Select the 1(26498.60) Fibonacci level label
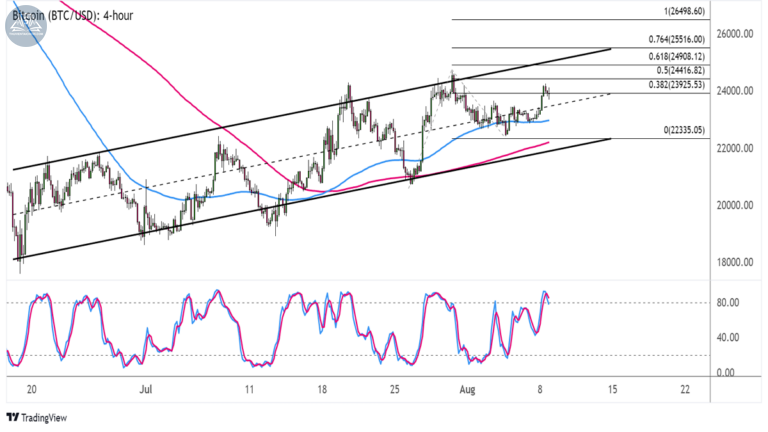 pos(684,11)
